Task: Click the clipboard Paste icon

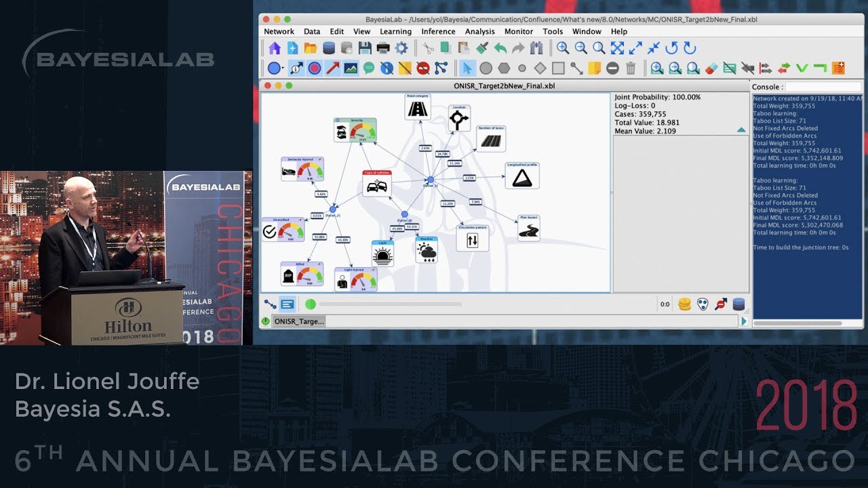Action: (464, 48)
